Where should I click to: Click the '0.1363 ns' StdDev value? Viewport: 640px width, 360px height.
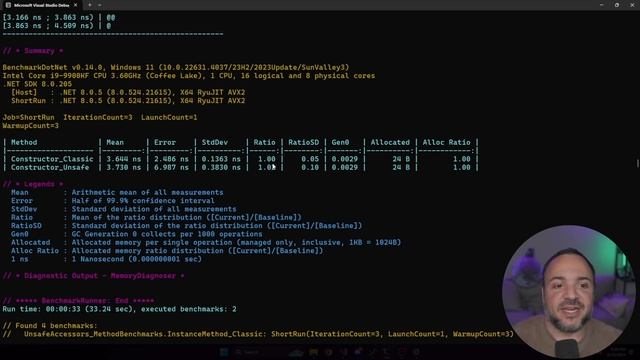pos(221,159)
